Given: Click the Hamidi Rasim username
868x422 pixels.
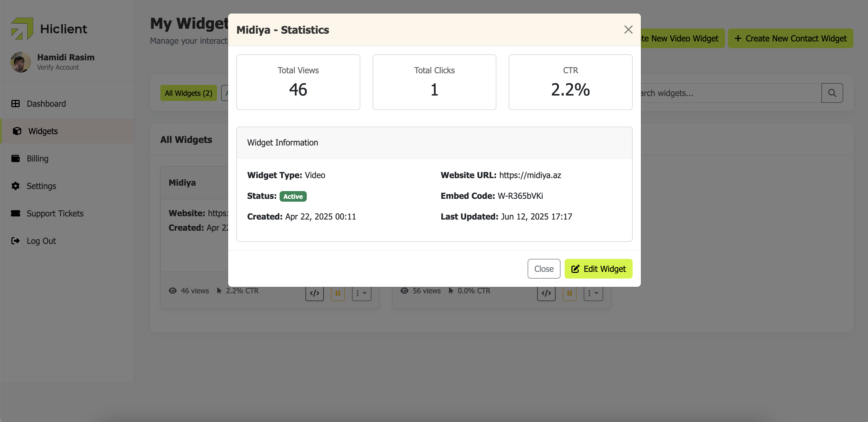Looking at the screenshot, I should click(x=66, y=57).
